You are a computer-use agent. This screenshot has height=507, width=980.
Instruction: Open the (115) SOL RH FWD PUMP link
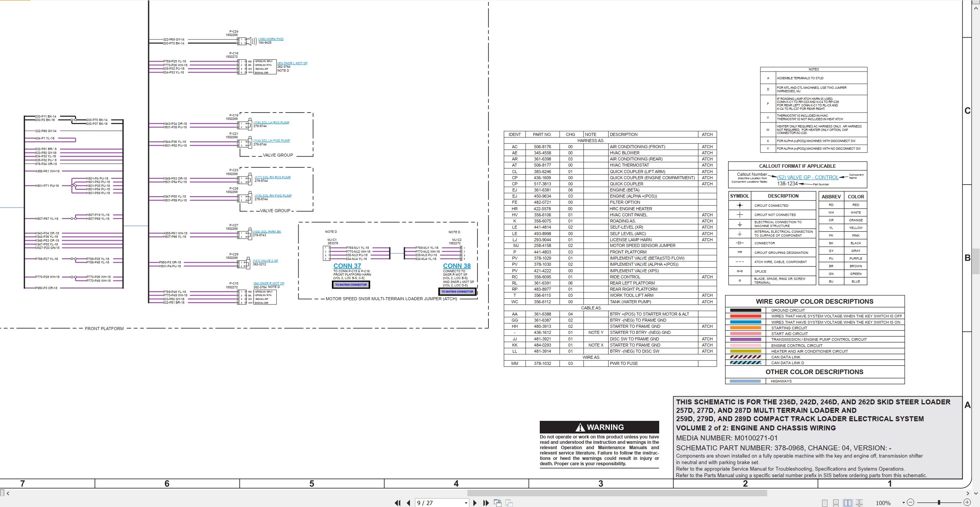[x=273, y=196]
